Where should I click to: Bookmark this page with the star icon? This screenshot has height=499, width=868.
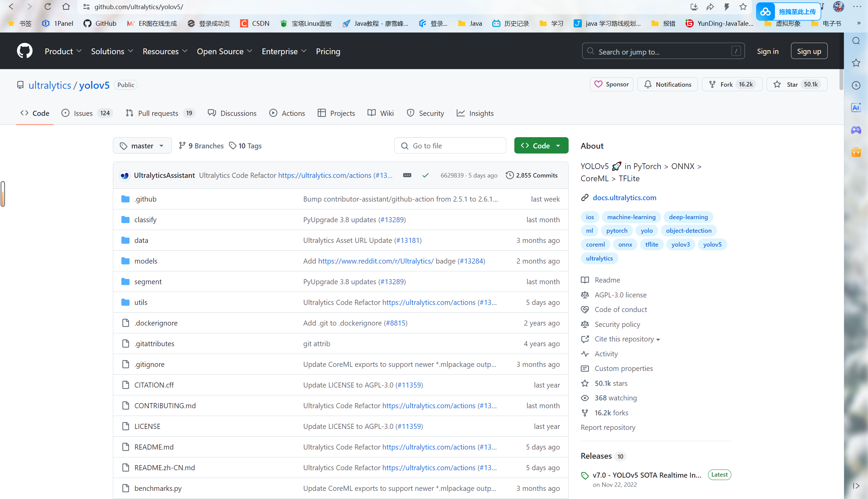point(743,6)
